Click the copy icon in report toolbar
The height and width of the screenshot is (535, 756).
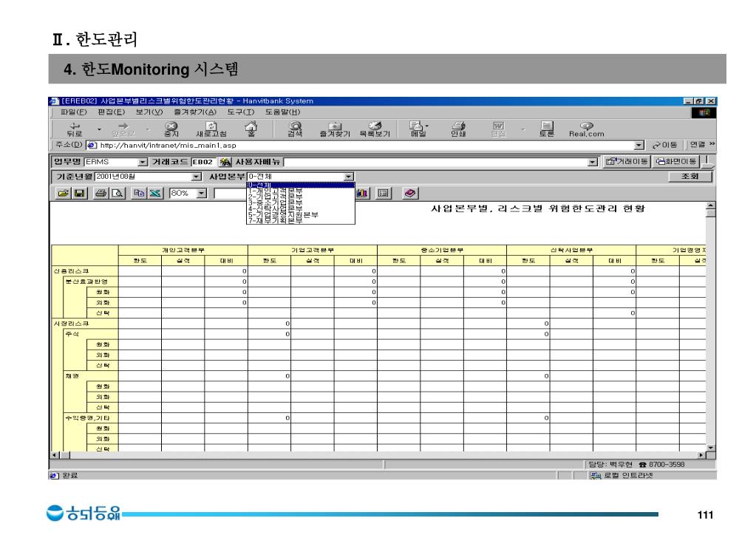139,194
